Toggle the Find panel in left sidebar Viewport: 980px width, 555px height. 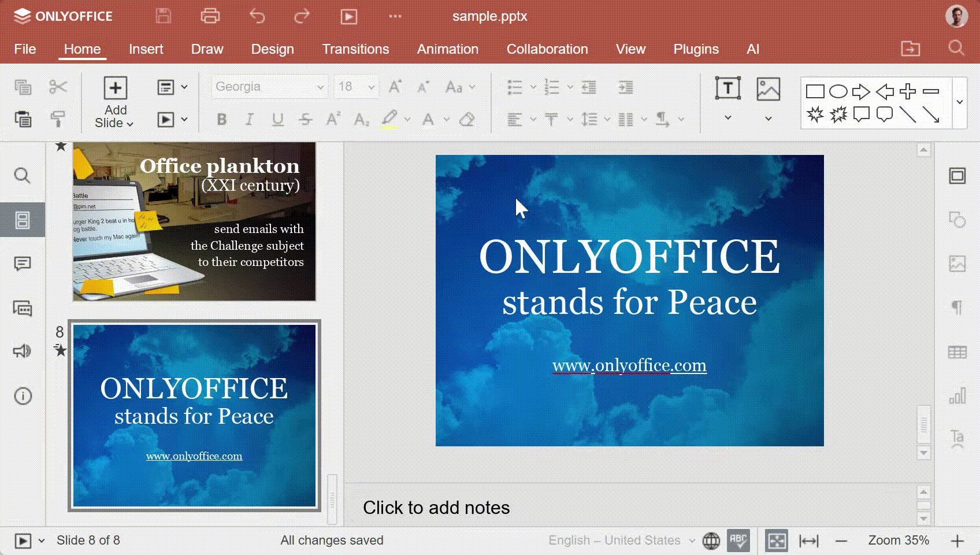(23, 176)
